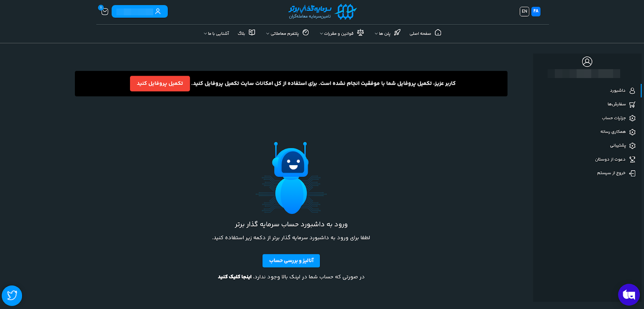Select the FA language option
The width and height of the screenshot is (644, 309).
(x=536, y=11)
